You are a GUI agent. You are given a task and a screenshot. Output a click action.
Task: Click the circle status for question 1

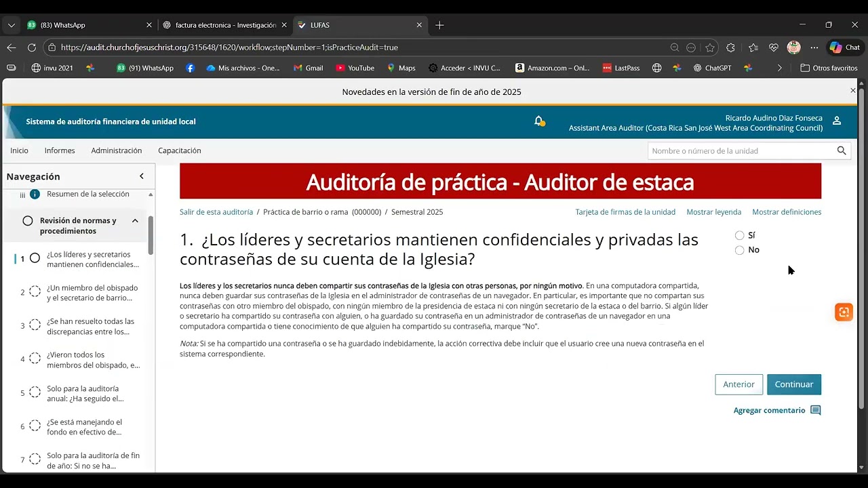click(x=35, y=258)
